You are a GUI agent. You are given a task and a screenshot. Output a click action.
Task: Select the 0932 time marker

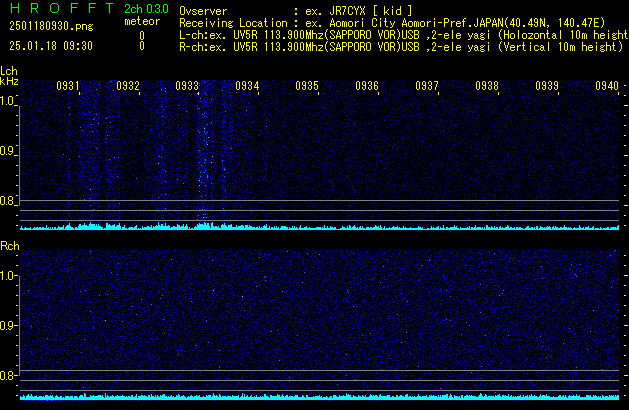pos(128,86)
